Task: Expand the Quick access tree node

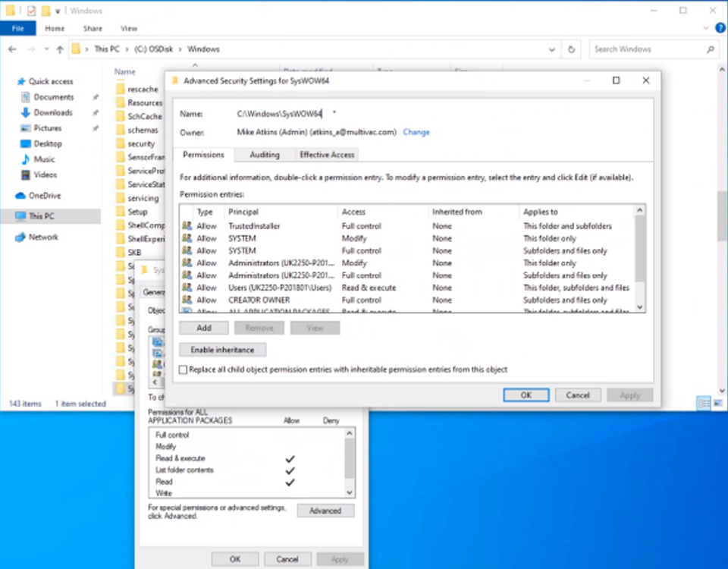Action: [9, 82]
